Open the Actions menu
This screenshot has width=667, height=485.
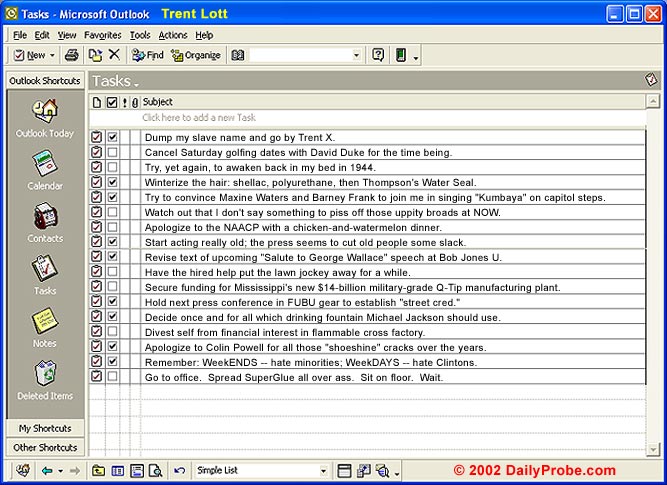[x=172, y=35]
